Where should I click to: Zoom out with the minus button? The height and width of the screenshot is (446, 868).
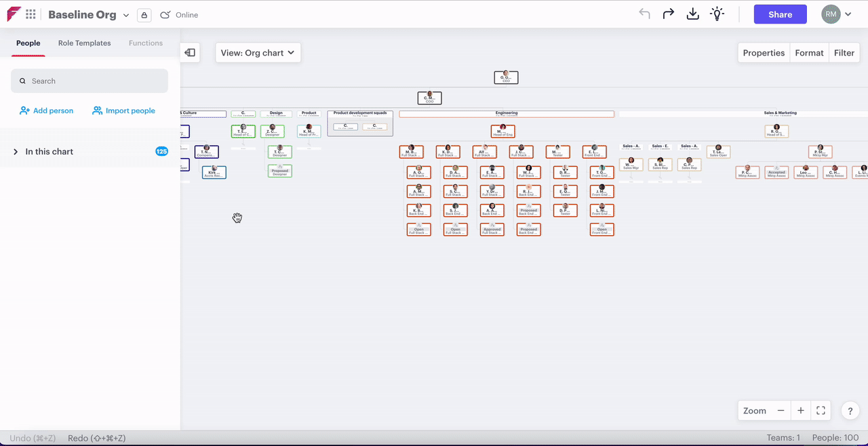tap(781, 411)
